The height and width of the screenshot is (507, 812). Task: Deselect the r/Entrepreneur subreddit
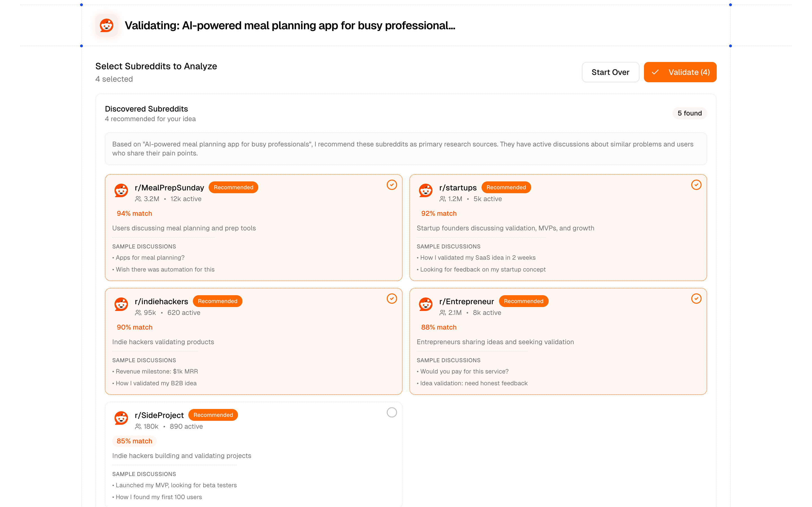click(696, 299)
